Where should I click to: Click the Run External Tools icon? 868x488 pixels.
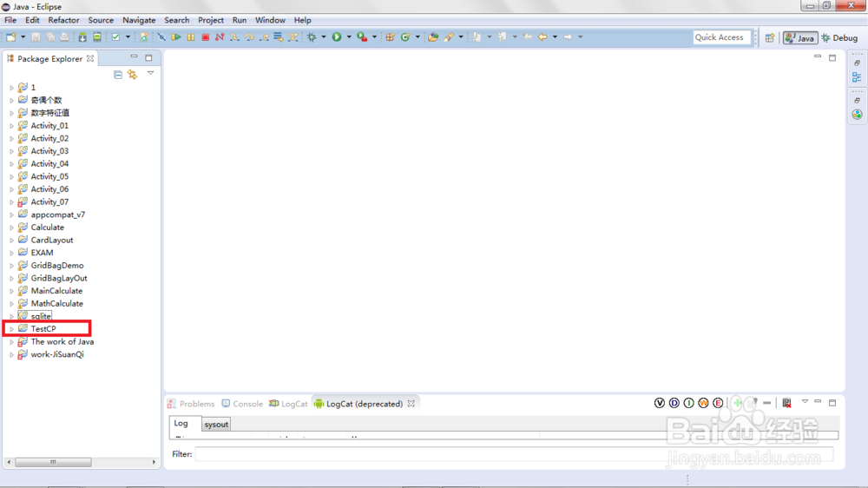362,37
